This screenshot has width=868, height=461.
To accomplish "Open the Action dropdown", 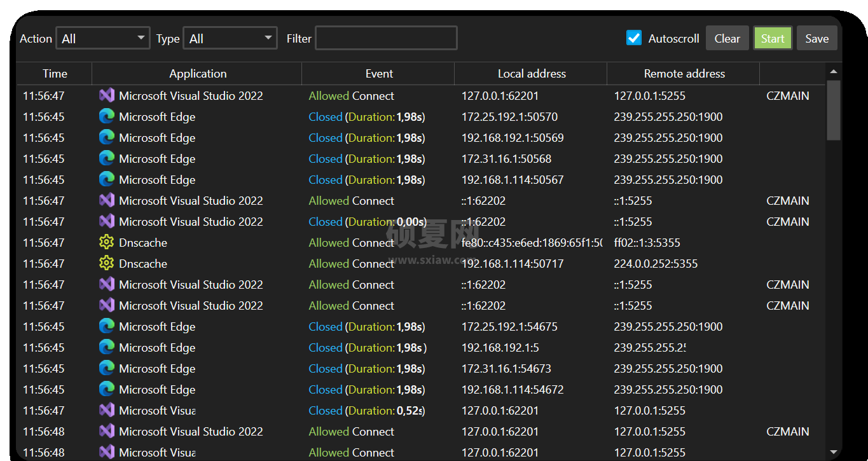I will [x=103, y=38].
